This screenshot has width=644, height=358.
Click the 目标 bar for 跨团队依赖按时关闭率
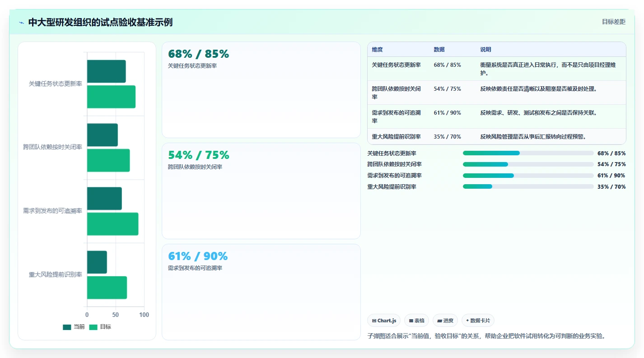[x=108, y=160]
